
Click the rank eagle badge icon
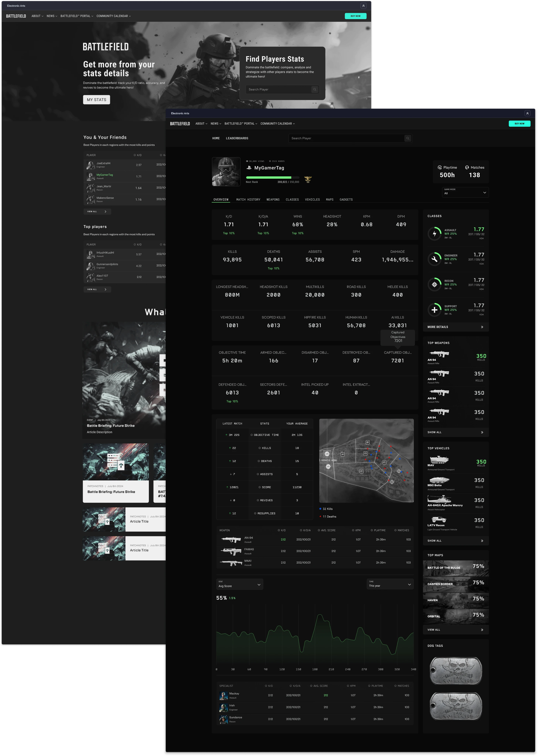(308, 179)
